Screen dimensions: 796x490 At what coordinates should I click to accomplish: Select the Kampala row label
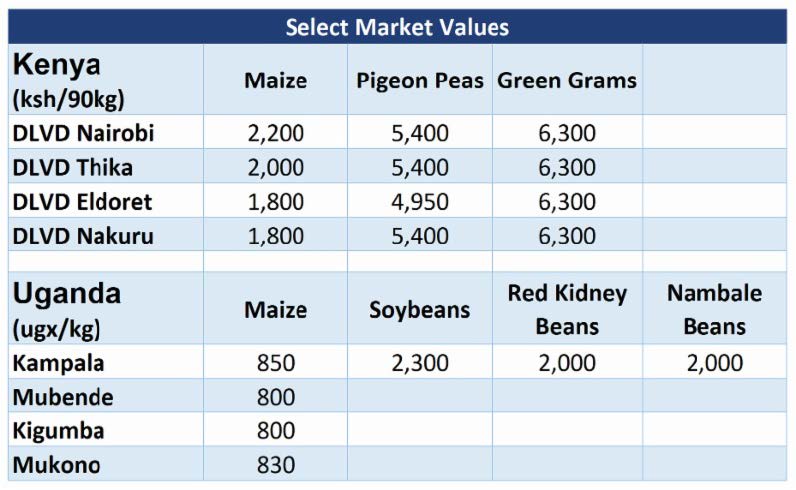point(58,363)
